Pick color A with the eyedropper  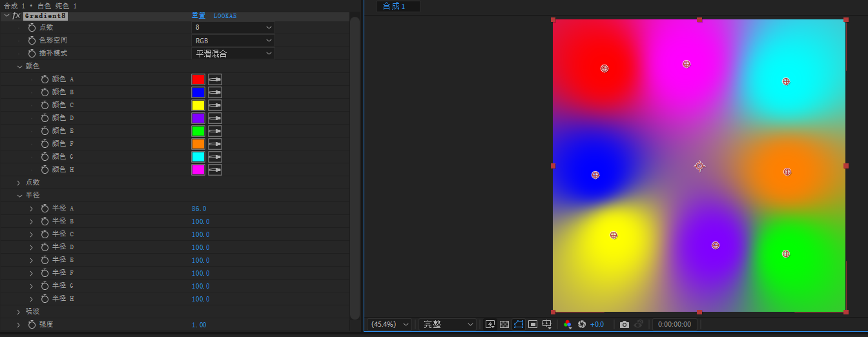tap(215, 79)
